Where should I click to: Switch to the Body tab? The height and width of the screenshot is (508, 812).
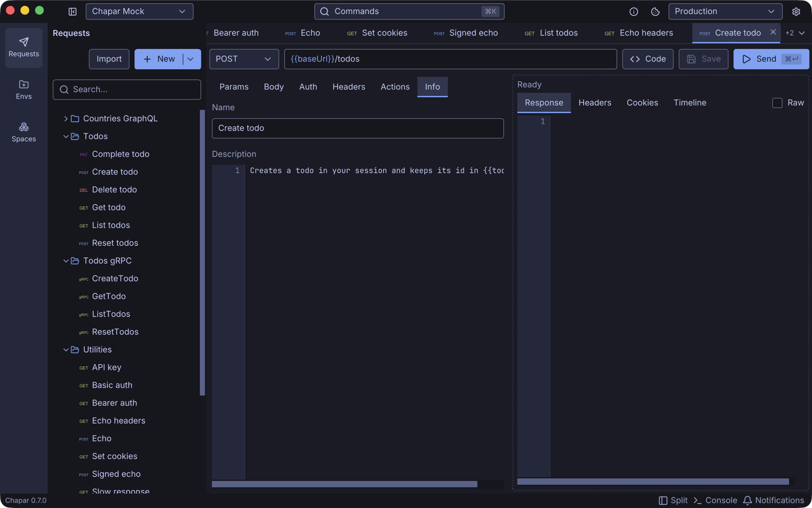click(x=274, y=87)
